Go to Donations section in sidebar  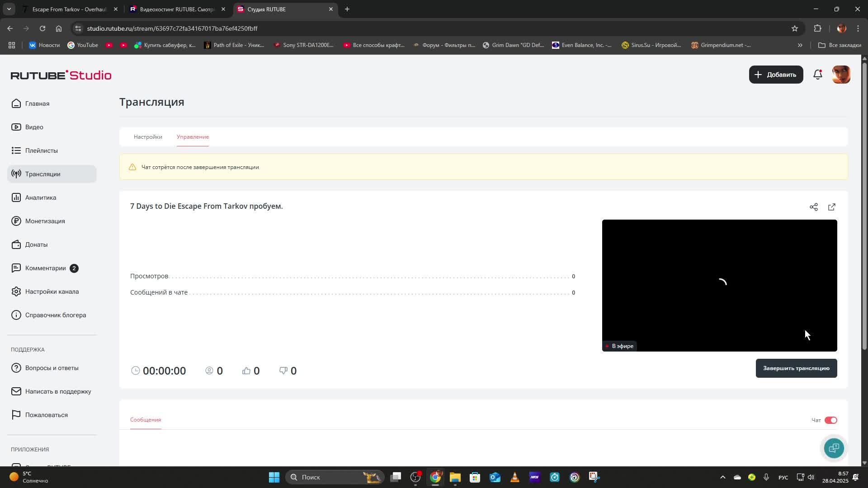36,244
